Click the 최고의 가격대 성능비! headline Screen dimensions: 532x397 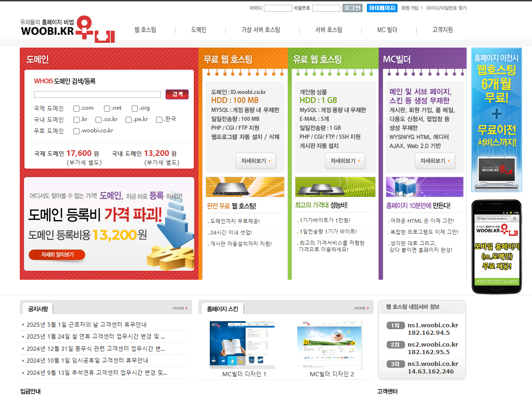click(321, 205)
